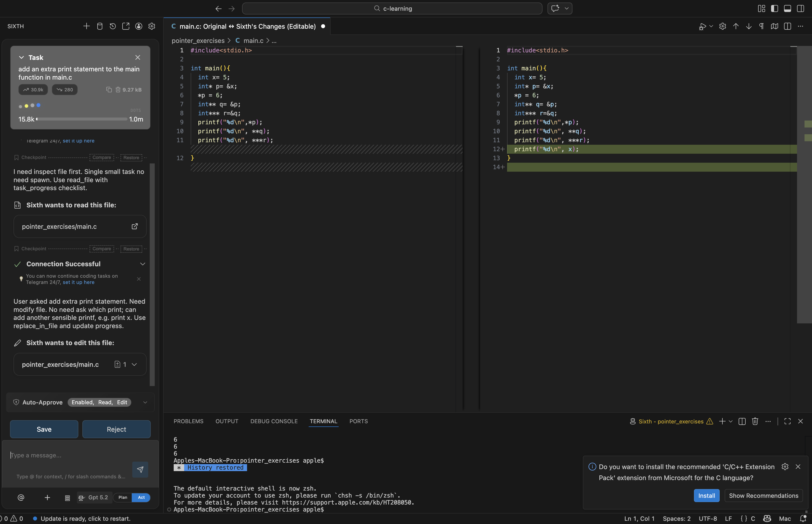Expand the pointer_exercises/main.c edit dropdown
812x524 pixels.
pos(134,364)
